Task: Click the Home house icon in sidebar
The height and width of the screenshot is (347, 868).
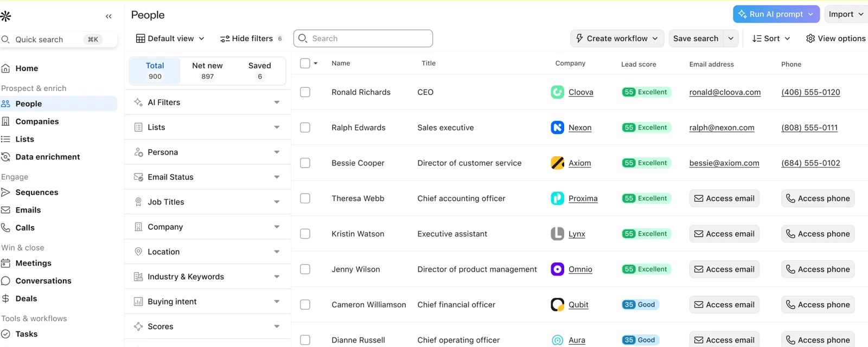Action: click(5, 68)
